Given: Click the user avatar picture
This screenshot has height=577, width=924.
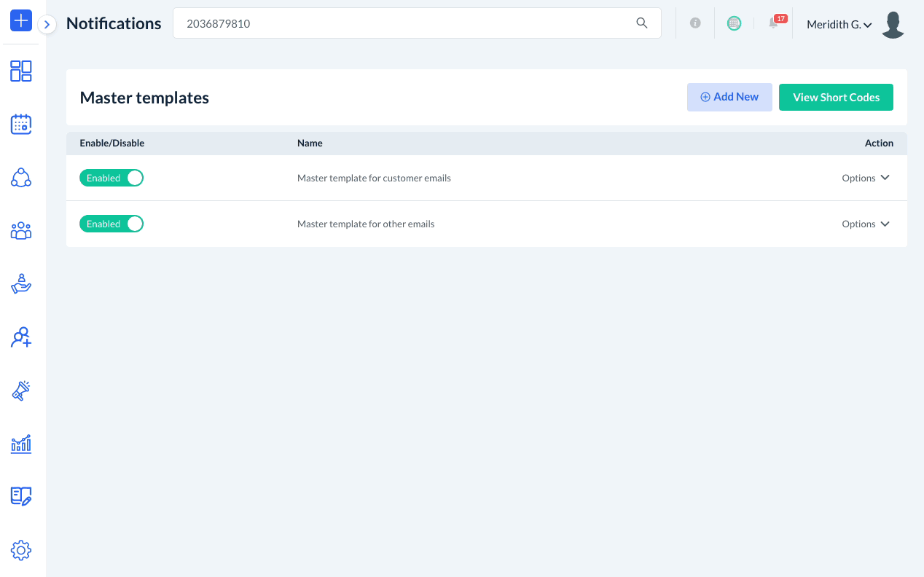Looking at the screenshot, I should pyautogui.click(x=893, y=24).
